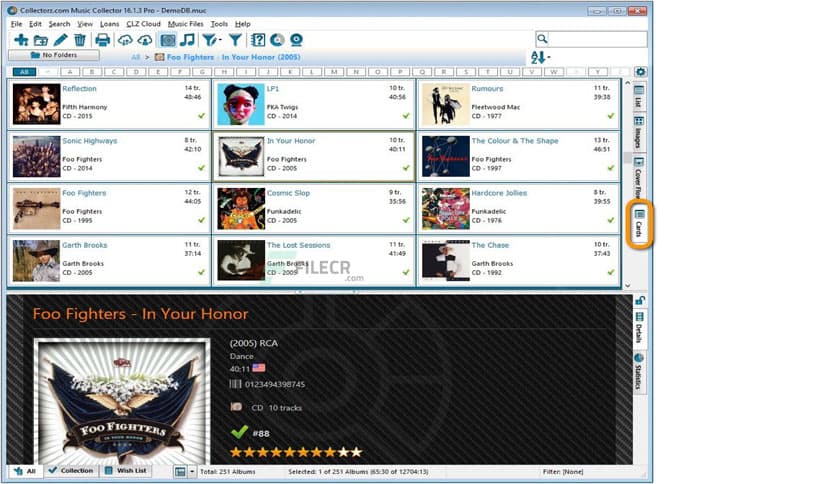Click the status bar layout icon
The image size is (836, 484).
click(180, 472)
